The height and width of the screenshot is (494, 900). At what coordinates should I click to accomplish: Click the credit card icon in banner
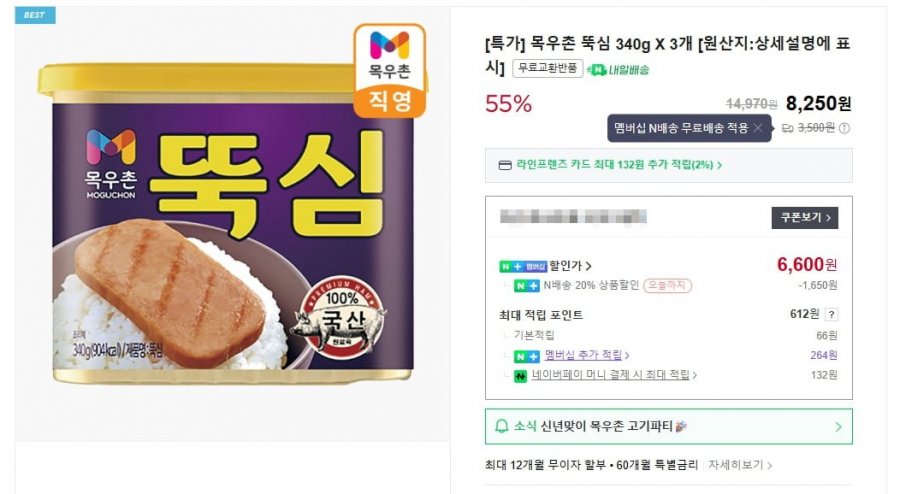[504, 165]
